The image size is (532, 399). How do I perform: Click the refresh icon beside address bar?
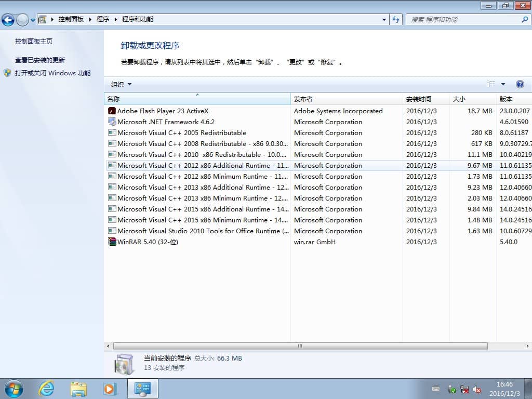click(x=396, y=19)
